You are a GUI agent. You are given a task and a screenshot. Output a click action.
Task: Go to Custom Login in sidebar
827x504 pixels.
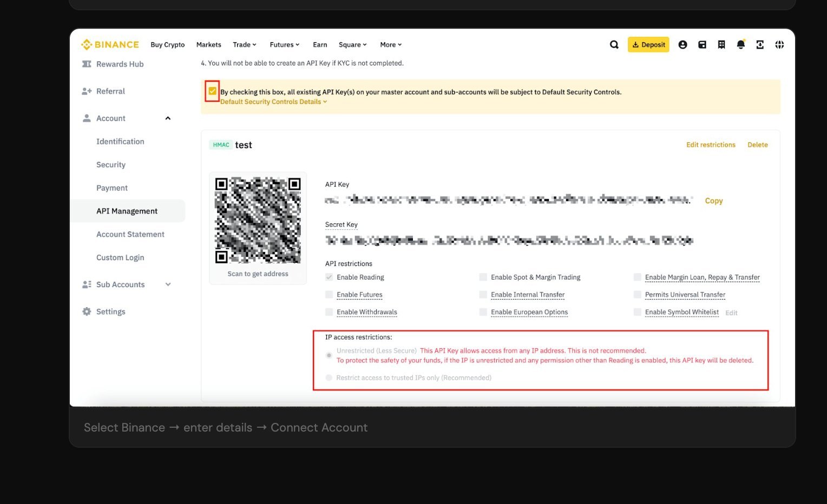(x=120, y=257)
